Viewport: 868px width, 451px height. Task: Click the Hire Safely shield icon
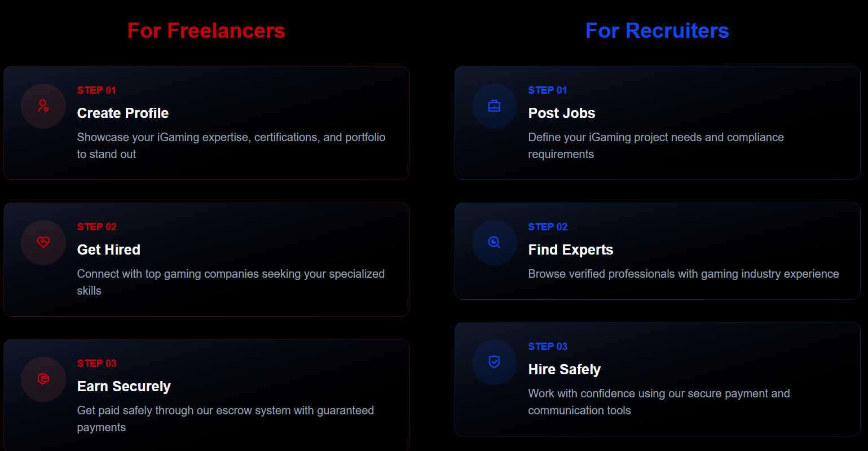pos(494,362)
